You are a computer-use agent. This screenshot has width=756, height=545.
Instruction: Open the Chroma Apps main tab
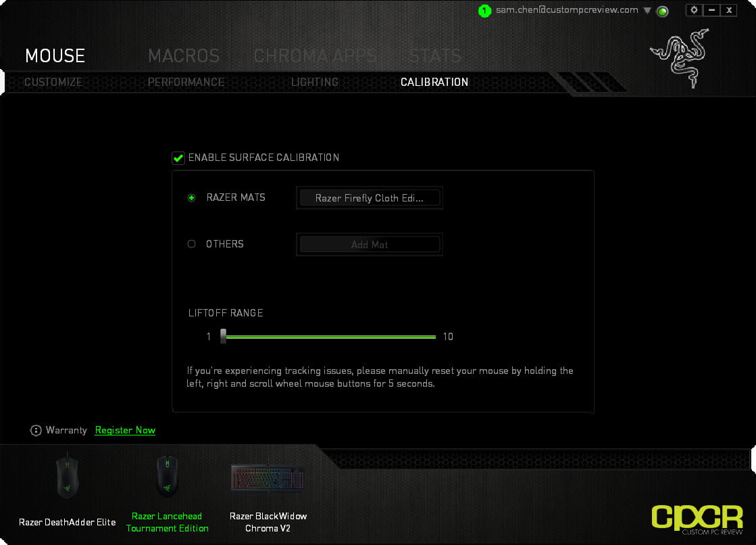pos(316,56)
